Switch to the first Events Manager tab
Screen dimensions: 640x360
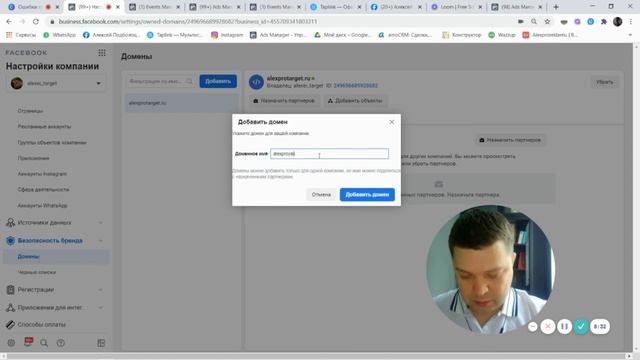click(155, 7)
